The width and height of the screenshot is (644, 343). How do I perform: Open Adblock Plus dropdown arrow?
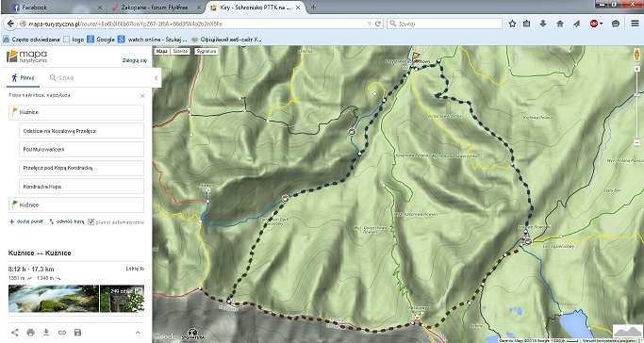(601, 24)
